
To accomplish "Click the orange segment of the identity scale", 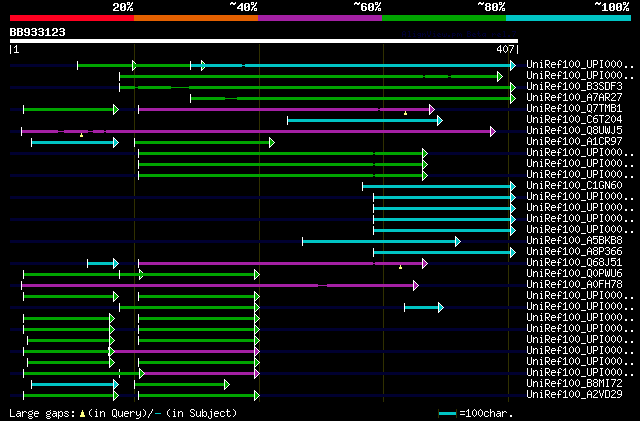I will [196, 18].
